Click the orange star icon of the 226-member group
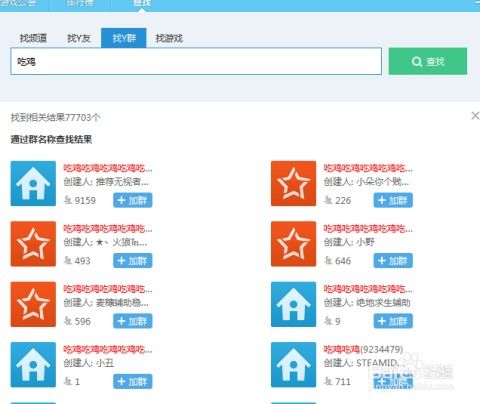 click(x=293, y=183)
